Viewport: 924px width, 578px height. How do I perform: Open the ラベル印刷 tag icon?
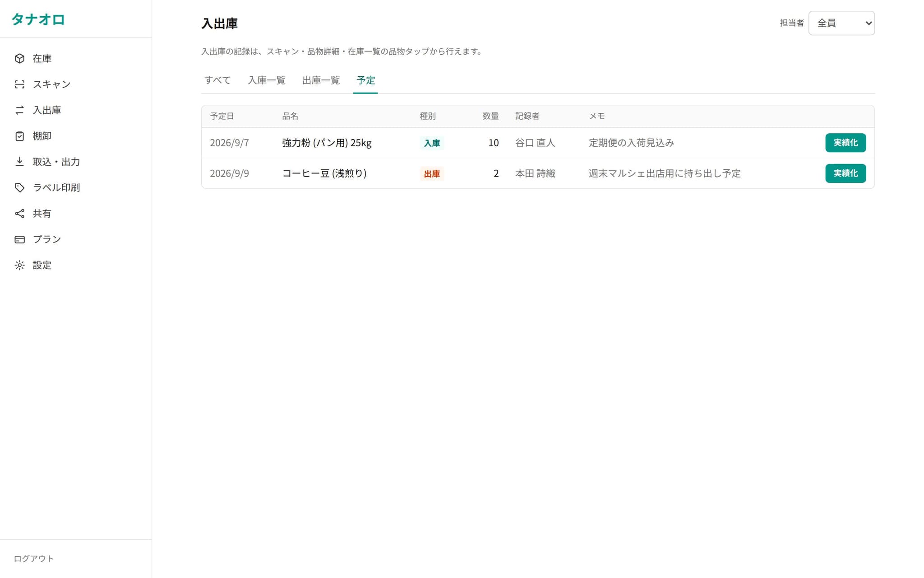click(x=19, y=187)
